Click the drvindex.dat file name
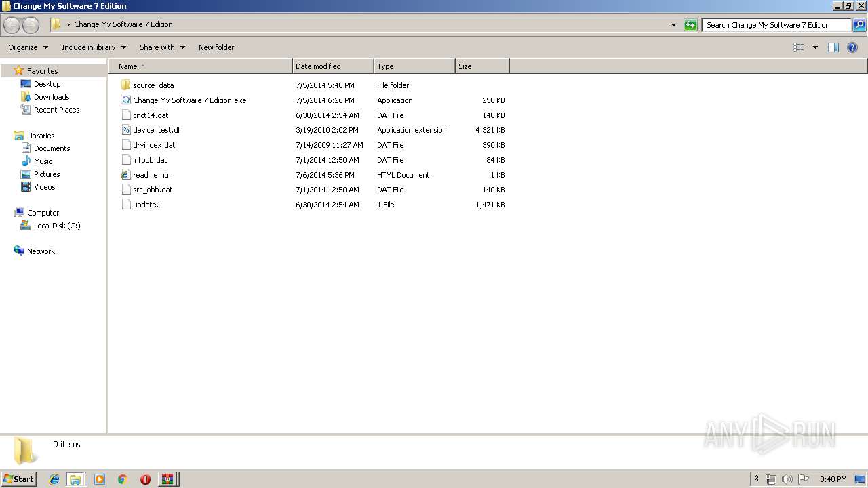 pyautogui.click(x=154, y=145)
